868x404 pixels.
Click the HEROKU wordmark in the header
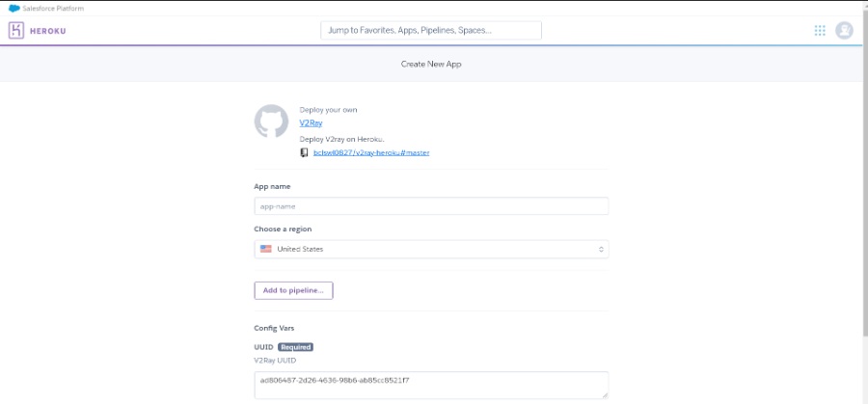coord(47,31)
